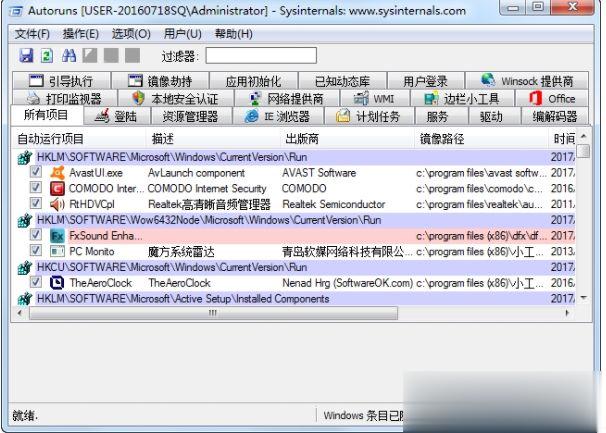Switch to the 计划任务 tab
606x433 pixels.
pos(369,116)
